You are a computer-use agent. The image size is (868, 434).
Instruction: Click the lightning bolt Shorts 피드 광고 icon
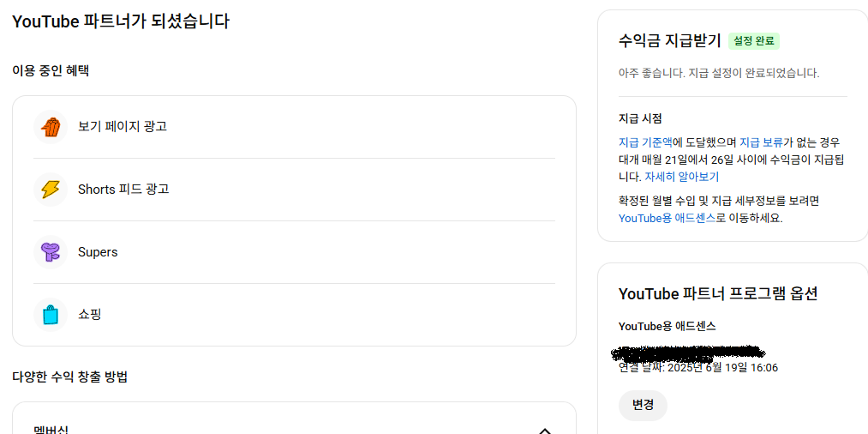pos(51,190)
